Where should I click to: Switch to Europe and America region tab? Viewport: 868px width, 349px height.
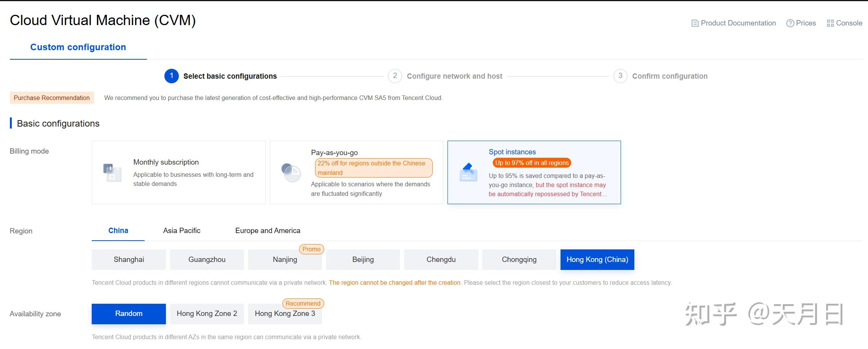(x=268, y=231)
